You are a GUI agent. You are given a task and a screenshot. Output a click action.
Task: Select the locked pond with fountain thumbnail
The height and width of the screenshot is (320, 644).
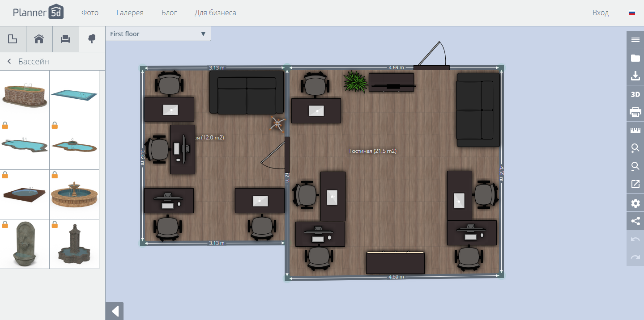(x=74, y=145)
